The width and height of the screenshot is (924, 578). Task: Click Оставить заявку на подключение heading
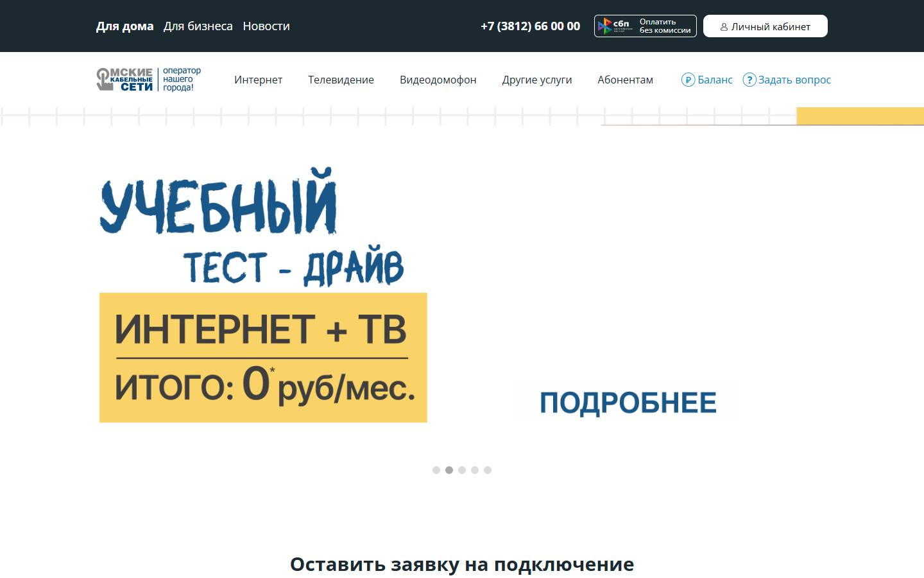coord(462,564)
